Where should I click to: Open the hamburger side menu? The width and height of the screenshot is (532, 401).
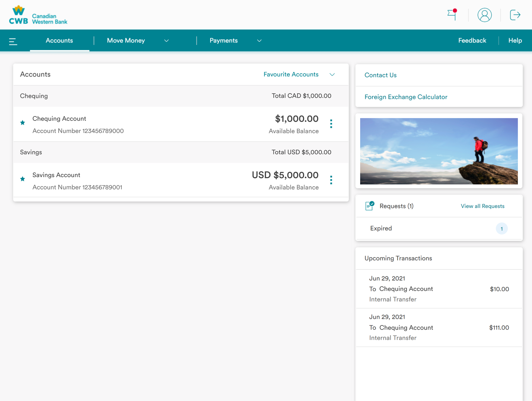[13, 41]
